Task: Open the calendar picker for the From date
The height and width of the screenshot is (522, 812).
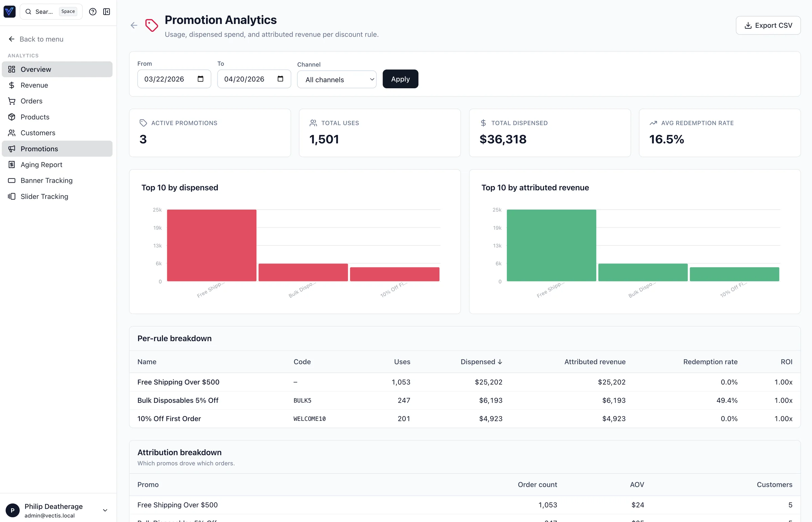Action: [x=201, y=78]
